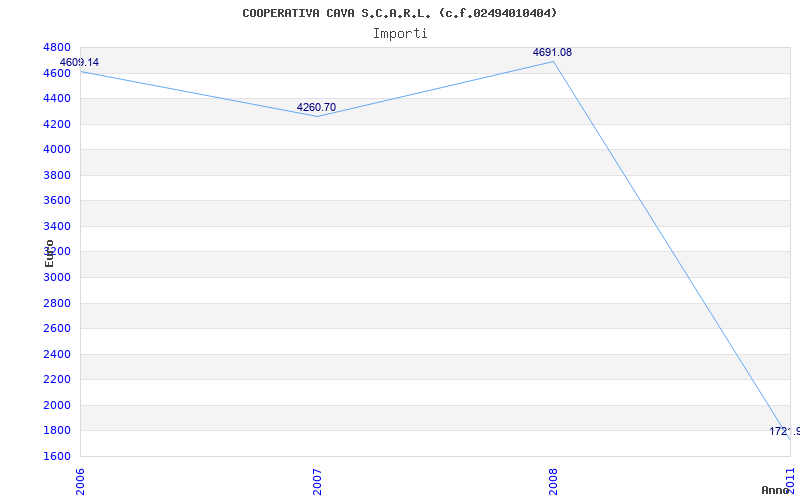Click the 1600 y-axis tick label
The width and height of the screenshot is (800, 500).
[x=57, y=456]
